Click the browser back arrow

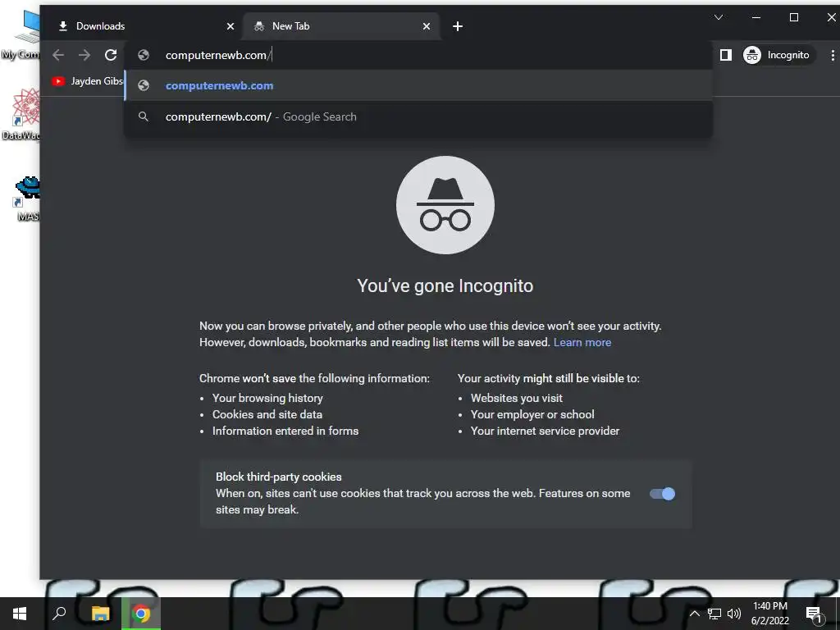click(x=58, y=55)
